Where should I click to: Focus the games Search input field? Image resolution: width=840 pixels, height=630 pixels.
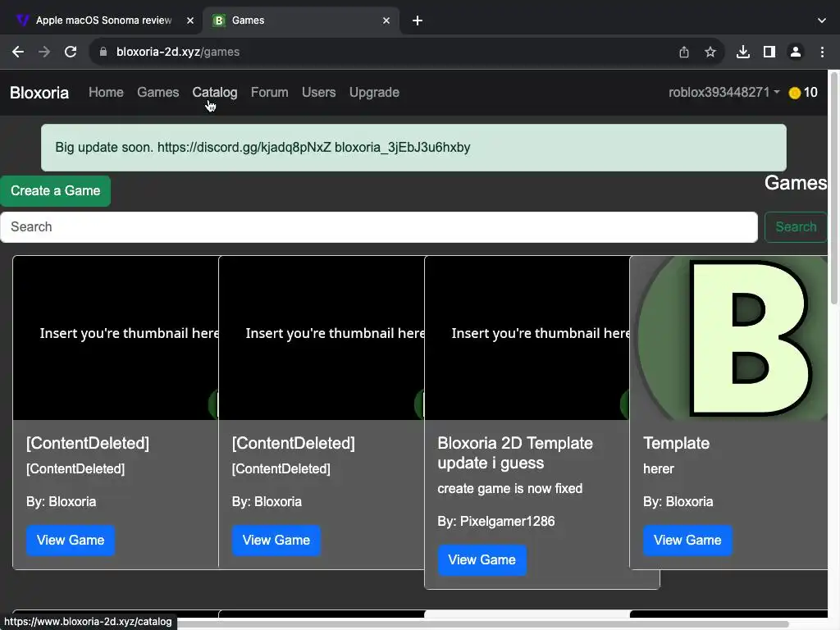click(x=379, y=226)
